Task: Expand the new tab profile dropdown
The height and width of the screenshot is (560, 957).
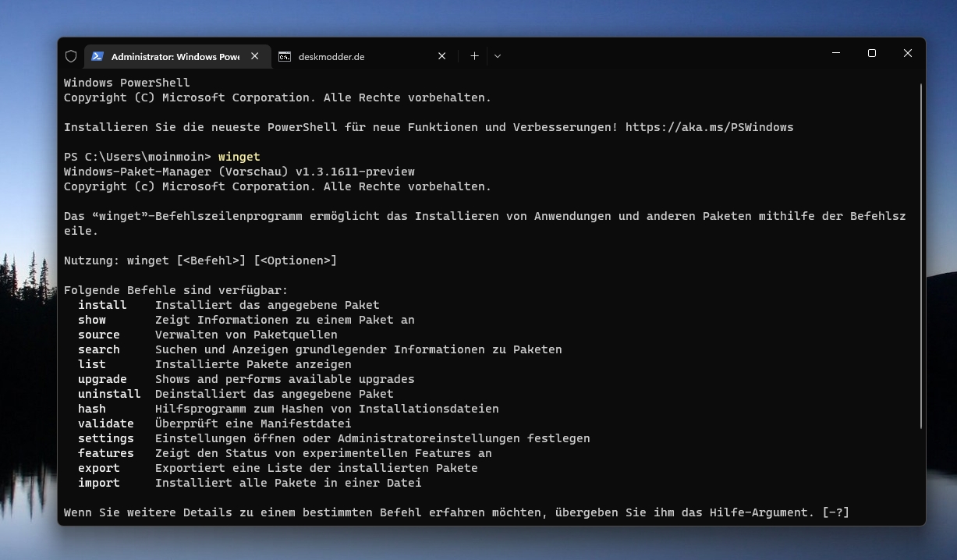Action: coord(498,56)
